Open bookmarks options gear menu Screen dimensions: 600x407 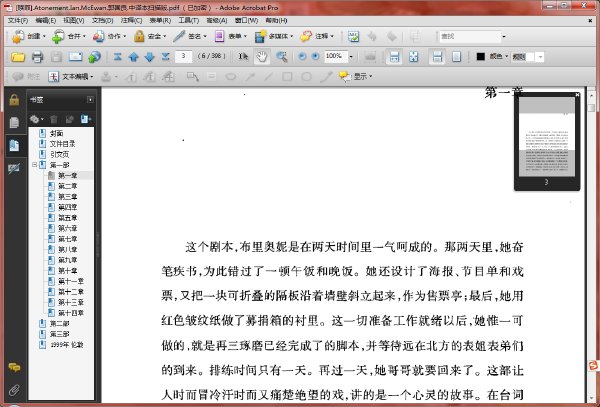37,119
